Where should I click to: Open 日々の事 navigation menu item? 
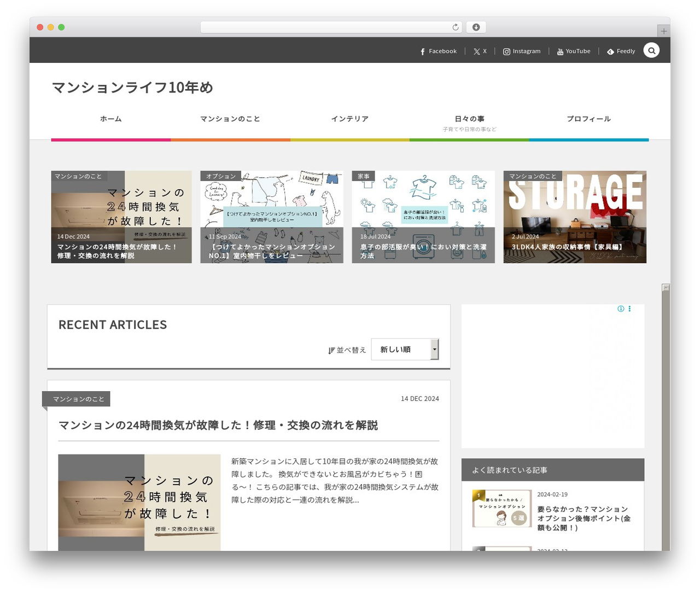click(x=469, y=123)
